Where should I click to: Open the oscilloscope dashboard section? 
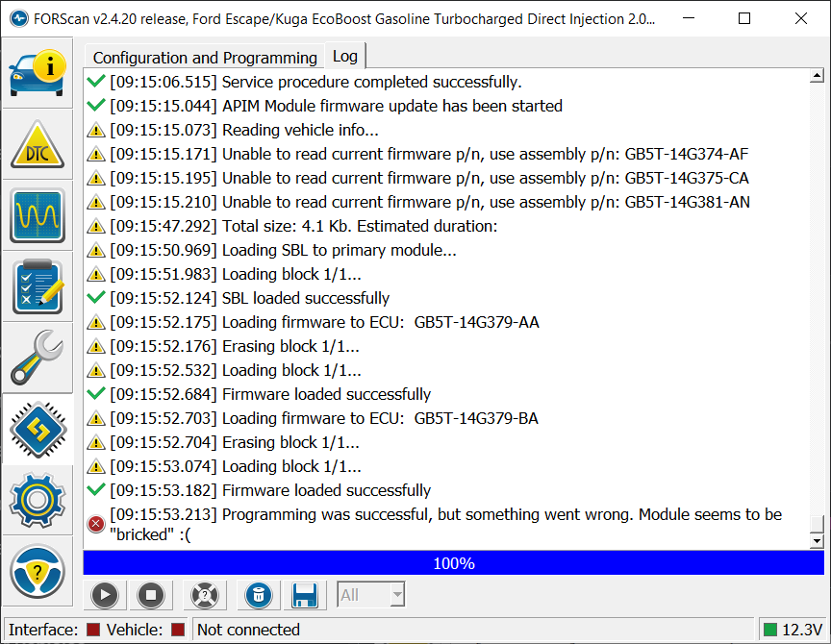tap(38, 215)
